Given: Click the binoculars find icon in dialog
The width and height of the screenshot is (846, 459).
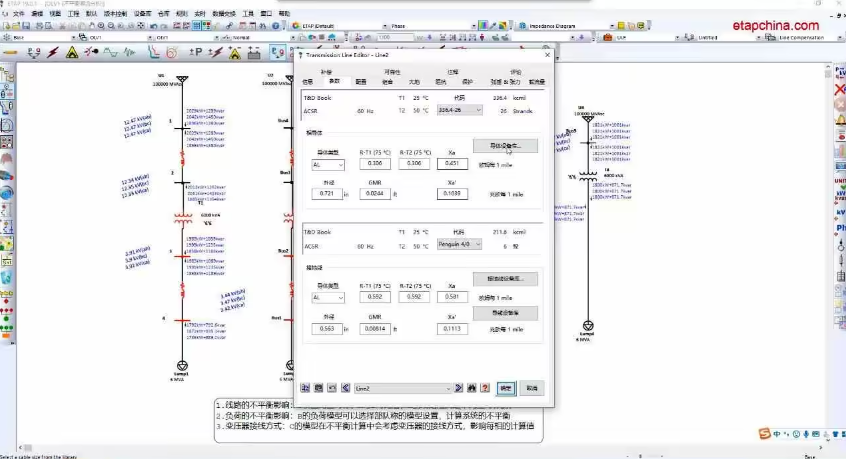Looking at the screenshot, I should [x=470, y=387].
